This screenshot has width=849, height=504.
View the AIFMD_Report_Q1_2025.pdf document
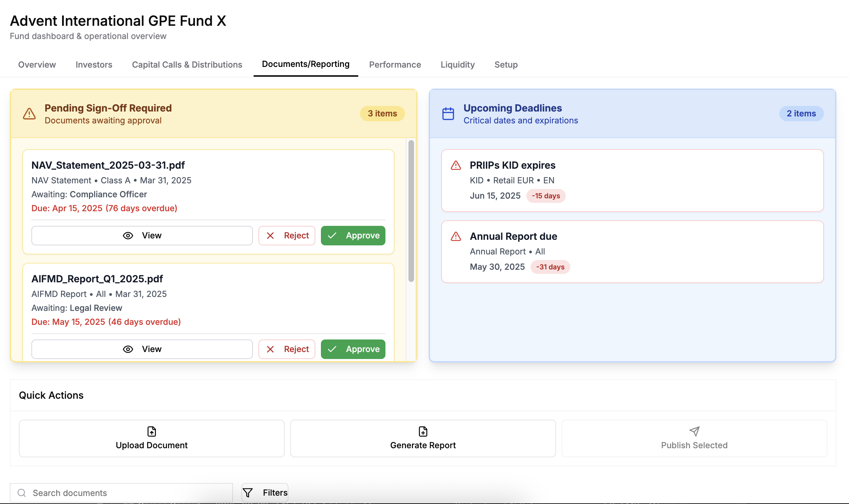(x=142, y=349)
